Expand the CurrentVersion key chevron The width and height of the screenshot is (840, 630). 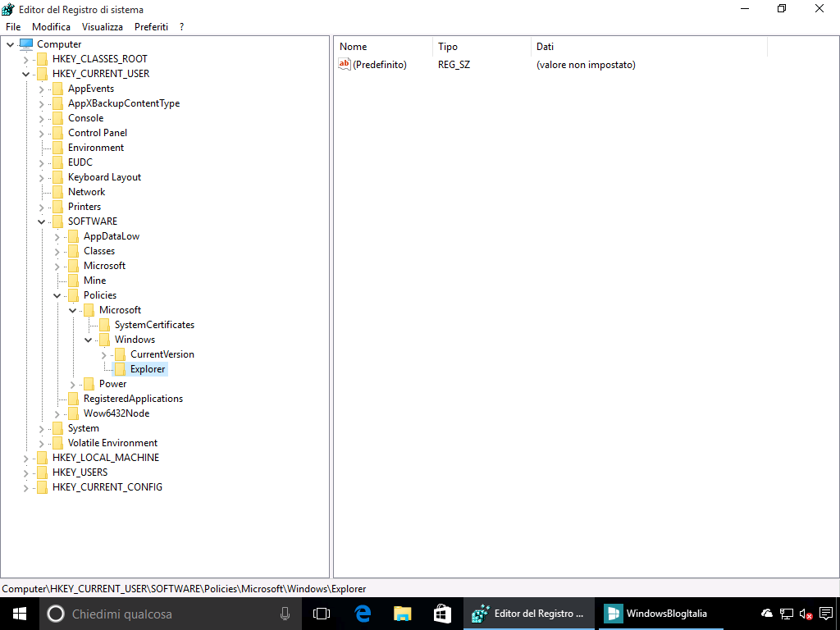tap(103, 354)
